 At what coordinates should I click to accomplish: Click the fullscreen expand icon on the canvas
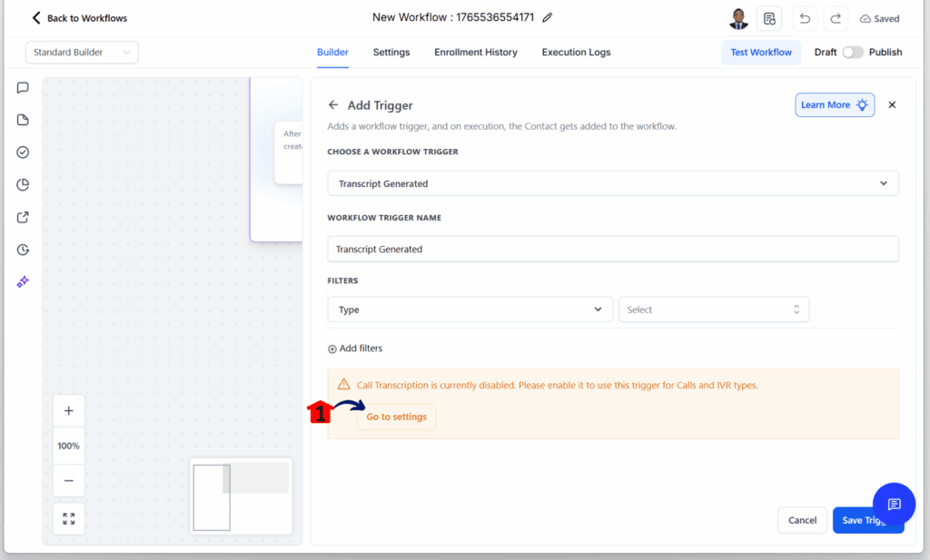(x=68, y=518)
